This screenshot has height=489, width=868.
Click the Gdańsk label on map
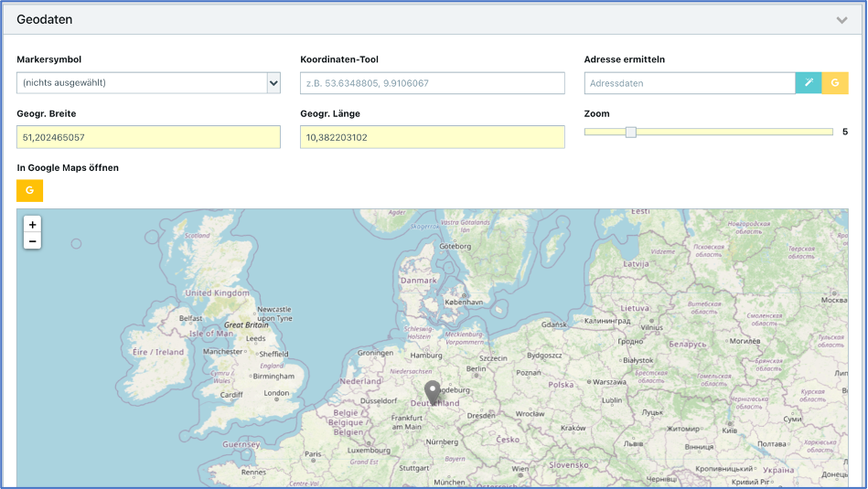coord(553,324)
